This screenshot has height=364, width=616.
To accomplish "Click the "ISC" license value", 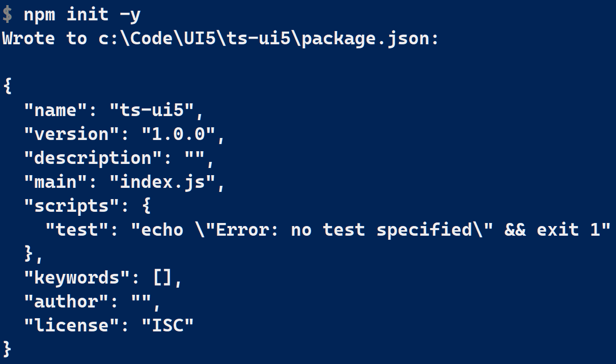I will coord(167,325).
